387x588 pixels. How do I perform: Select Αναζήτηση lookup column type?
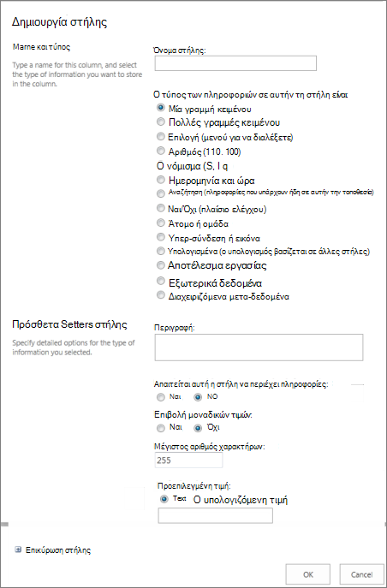[x=160, y=194]
